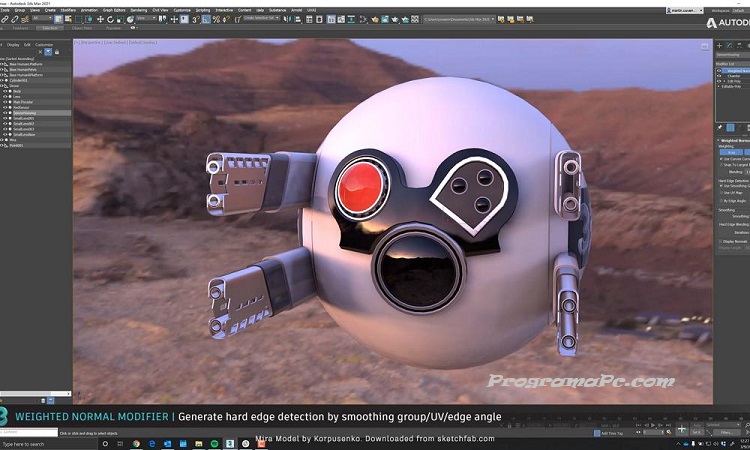Select WeightedNormal in the modifier stack
Viewport: 750px width, 450px height.
tap(734, 70)
